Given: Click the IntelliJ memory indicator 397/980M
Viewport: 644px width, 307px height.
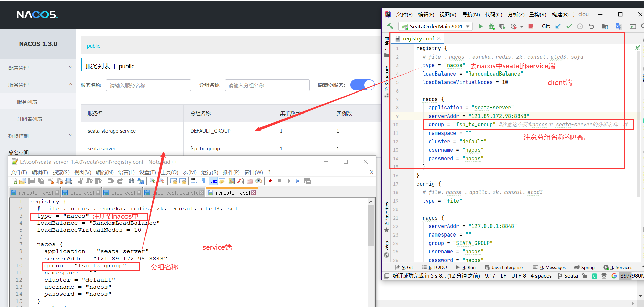Looking at the screenshot, I should [x=631, y=276].
